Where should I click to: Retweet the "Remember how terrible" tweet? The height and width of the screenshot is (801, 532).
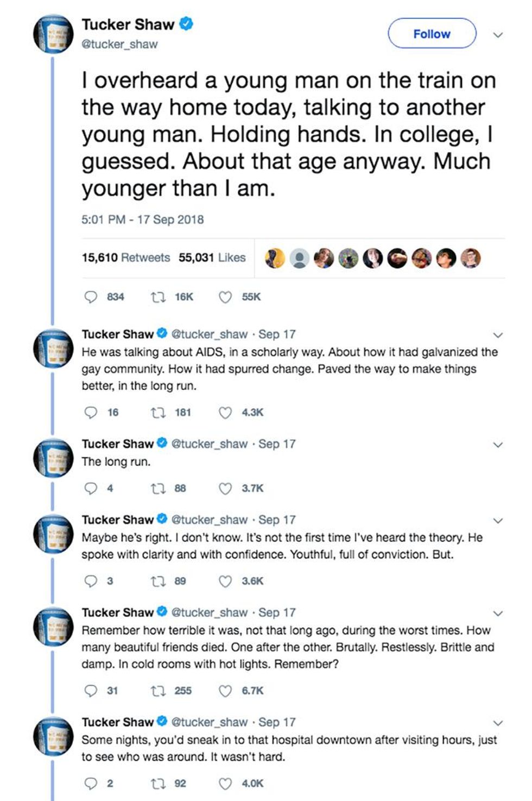click(158, 691)
